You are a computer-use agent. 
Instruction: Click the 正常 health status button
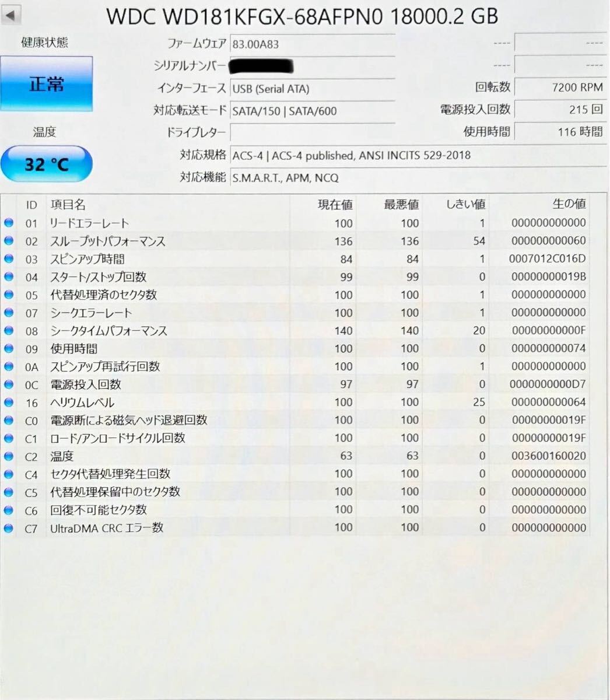[x=47, y=84]
